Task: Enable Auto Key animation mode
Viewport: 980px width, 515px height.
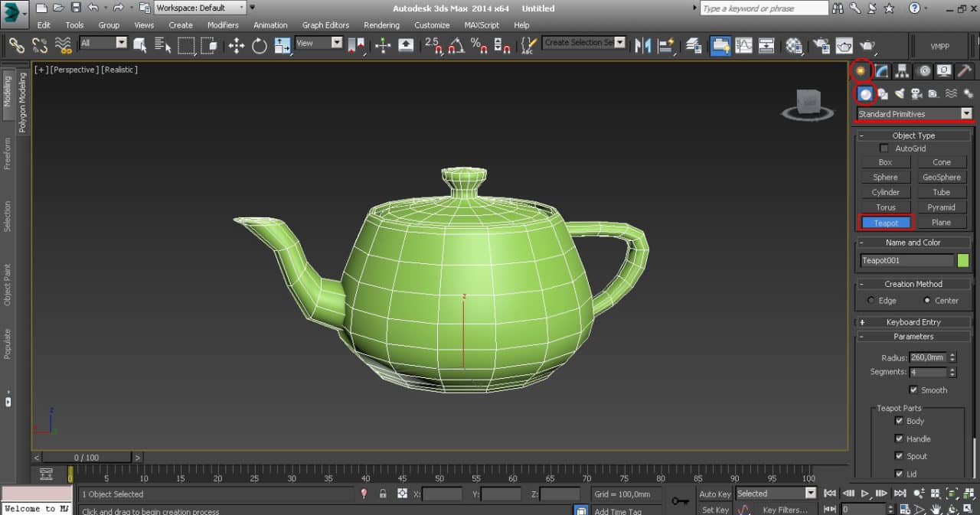Action: point(714,494)
